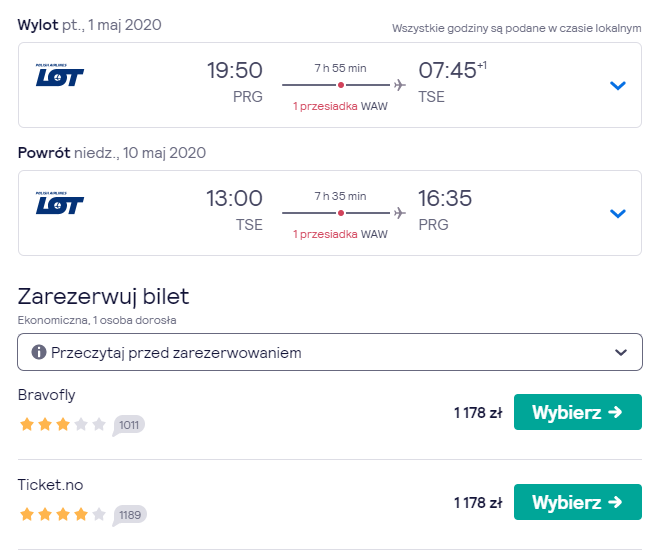Expand the return flight details with the chevron
The image size is (656, 554).
click(x=618, y=213)
